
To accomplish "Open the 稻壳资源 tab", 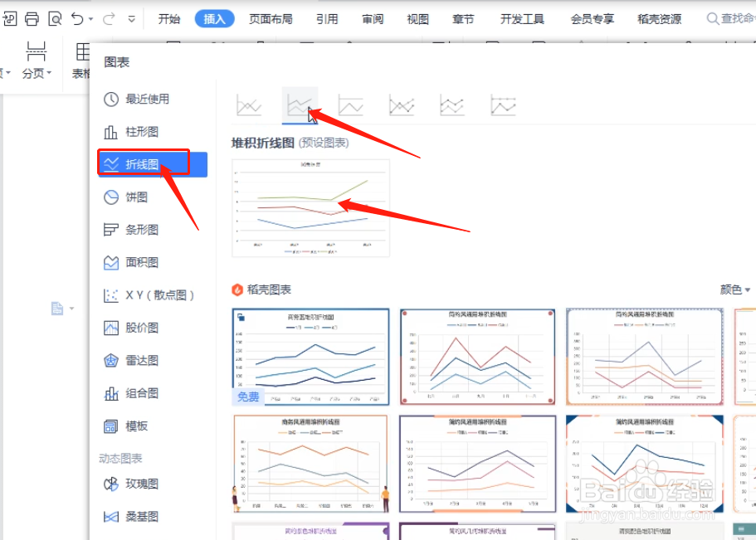I will tap(659, 19).
